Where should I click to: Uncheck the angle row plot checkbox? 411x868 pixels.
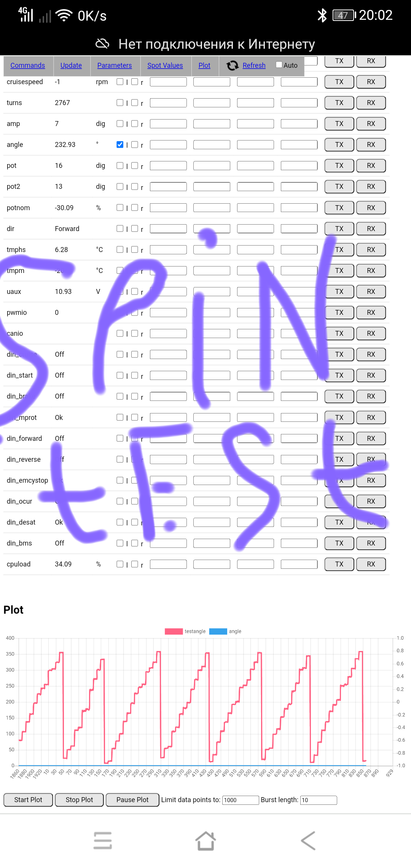click(x=120, y=144)
